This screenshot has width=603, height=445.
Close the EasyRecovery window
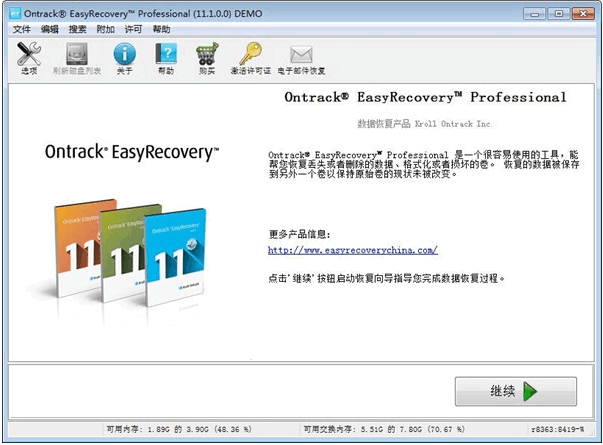(583, 14)
